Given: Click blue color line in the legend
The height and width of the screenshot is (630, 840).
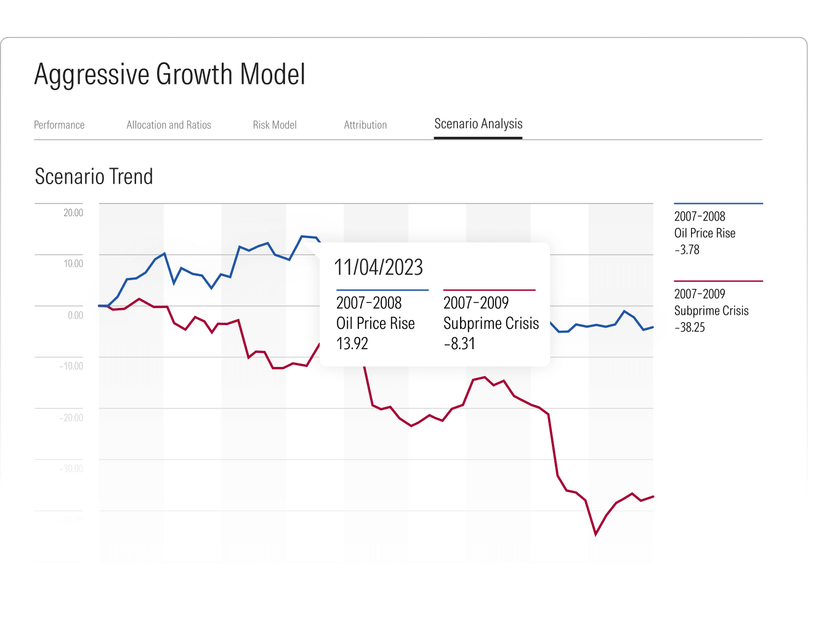Looking at the screenshot, I should tap(718, 204).
